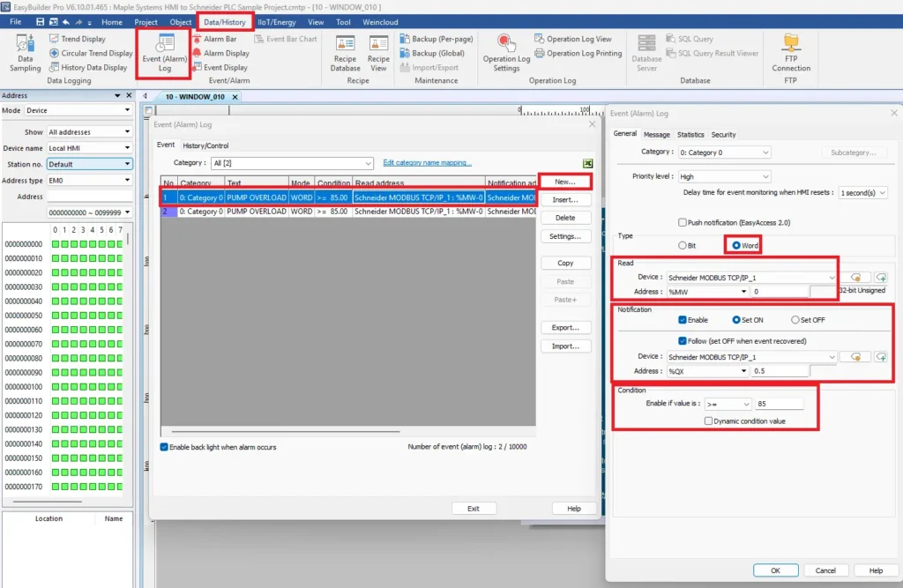Click green add icon beside Notification device
This screenshot has height=588, width=903.
[881, 357]
